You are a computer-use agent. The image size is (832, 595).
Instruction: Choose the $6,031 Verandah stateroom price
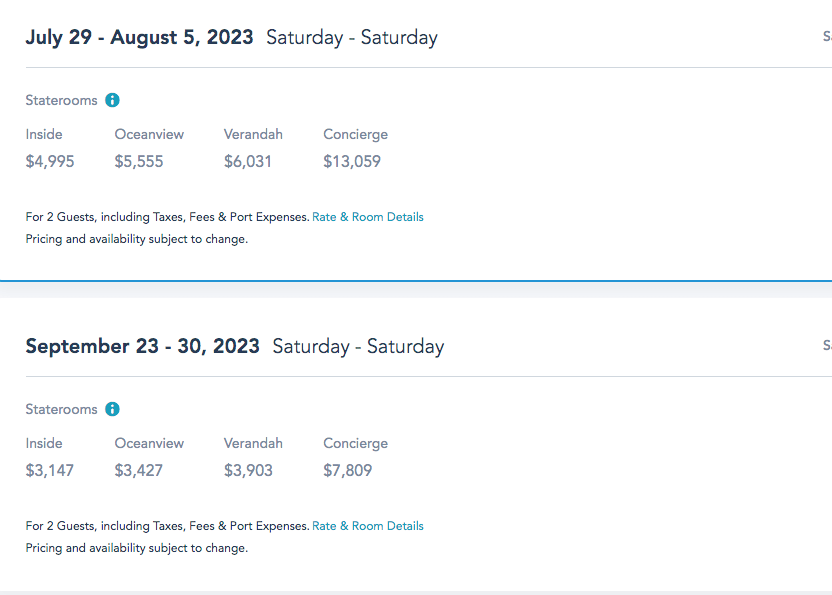pyautogui.click(x=248, y=162)
